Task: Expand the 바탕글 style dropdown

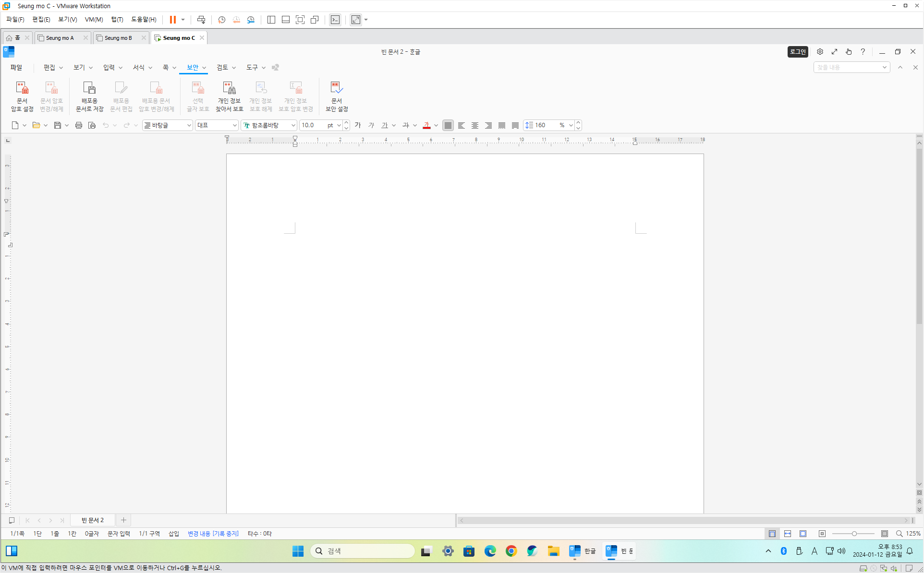Action: click(x=189, y=125)
